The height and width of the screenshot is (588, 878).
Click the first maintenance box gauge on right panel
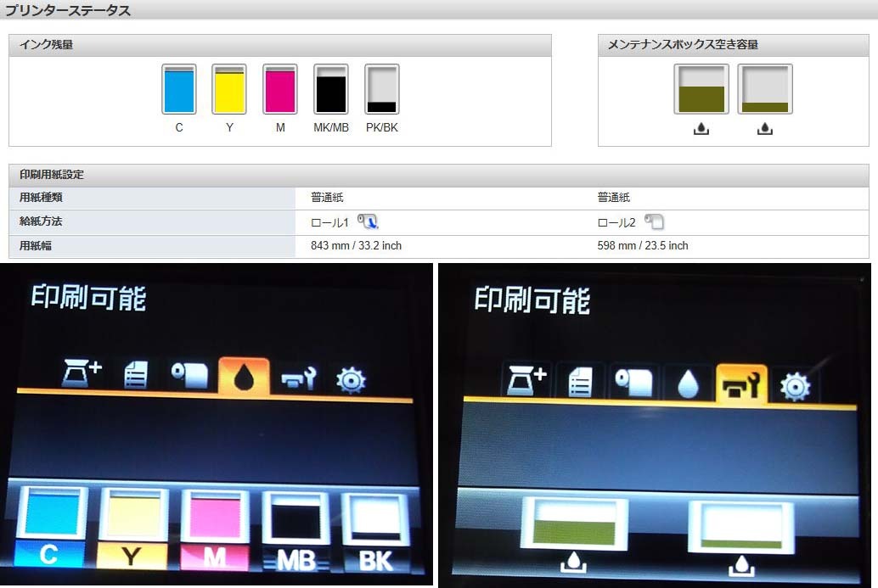pos(575,523)
